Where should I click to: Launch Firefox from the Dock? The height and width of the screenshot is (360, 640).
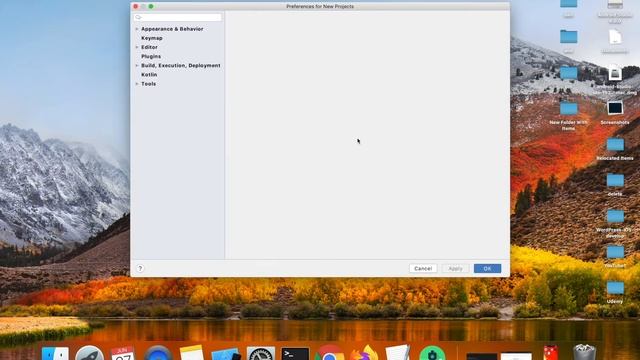pos(364,353)
